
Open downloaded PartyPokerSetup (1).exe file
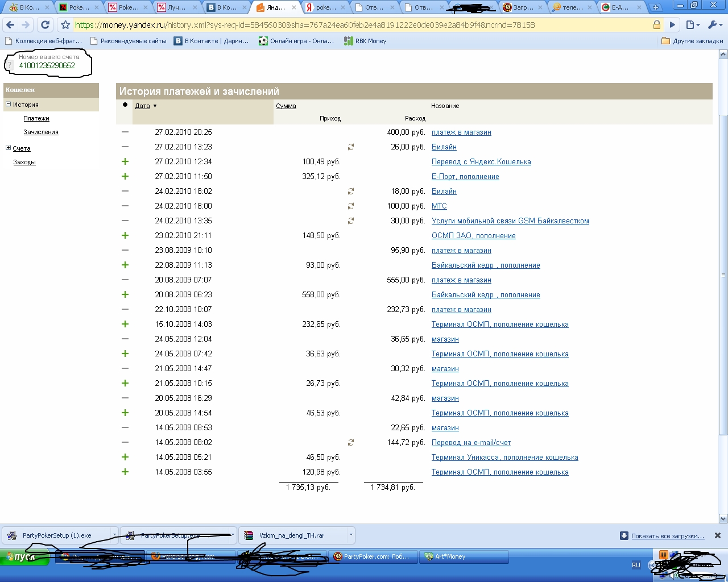[x=57, y=535]
